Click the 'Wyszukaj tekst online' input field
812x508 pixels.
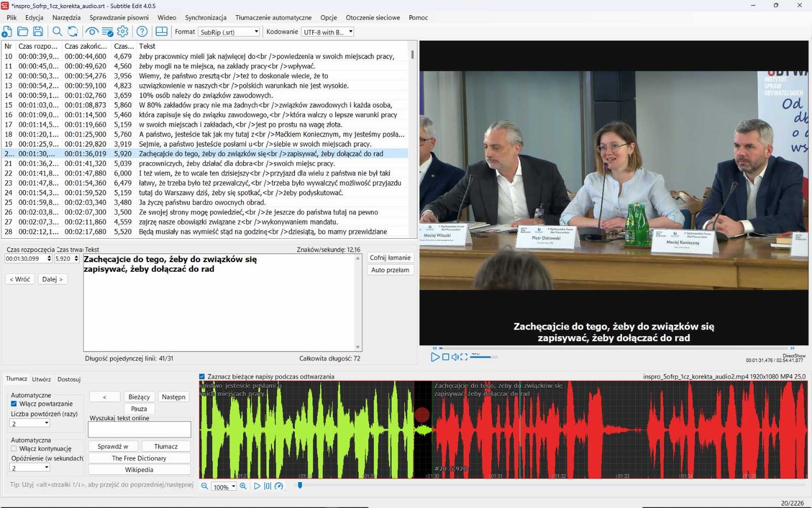[x=140, y=429]
